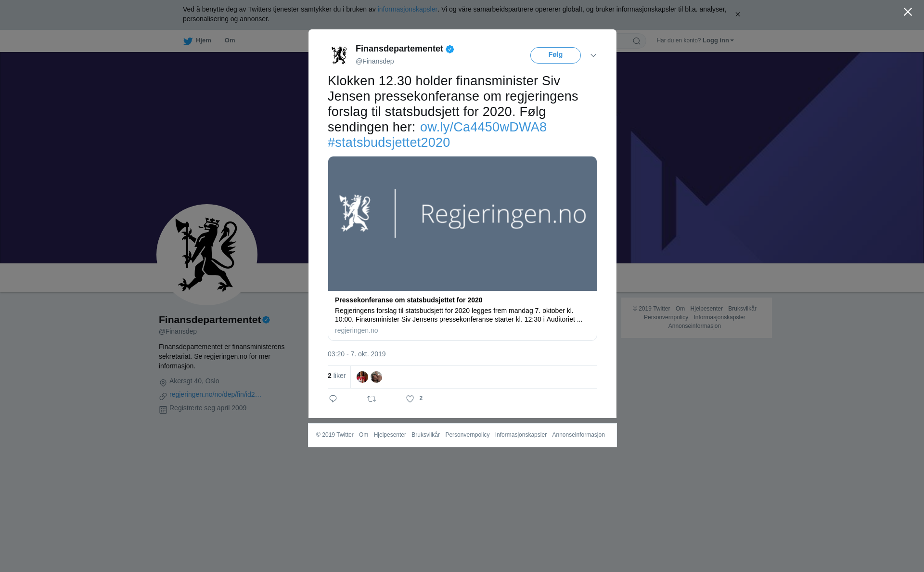
Task: Dismiss the cookie notice banner
Action: click(x=737, y=14)
